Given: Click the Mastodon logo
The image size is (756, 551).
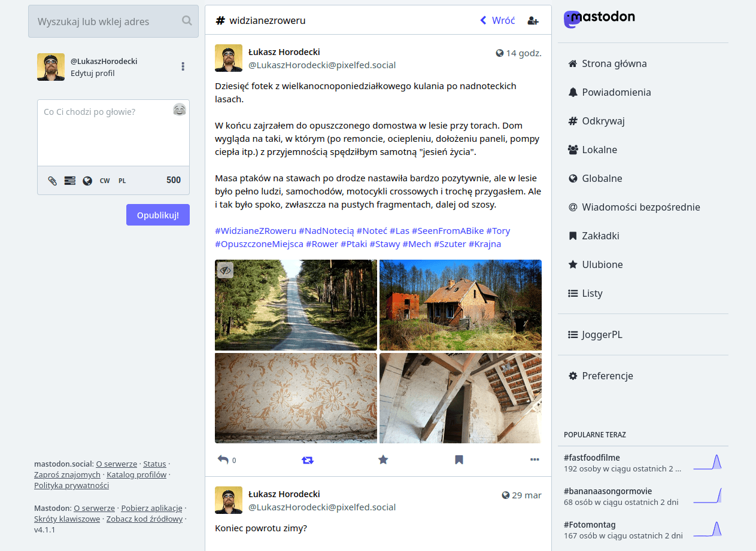Looking at the screenshot, I should pos(599,19).
